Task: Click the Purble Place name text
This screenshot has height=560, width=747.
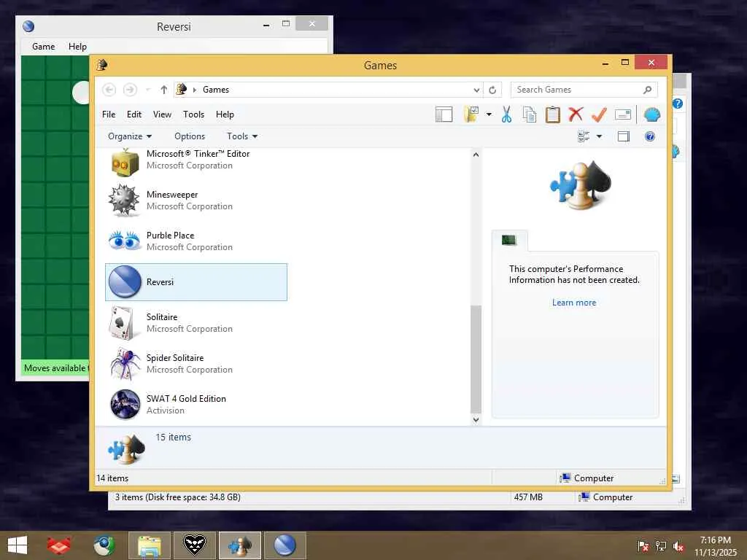Action: (x=170, y=236)
